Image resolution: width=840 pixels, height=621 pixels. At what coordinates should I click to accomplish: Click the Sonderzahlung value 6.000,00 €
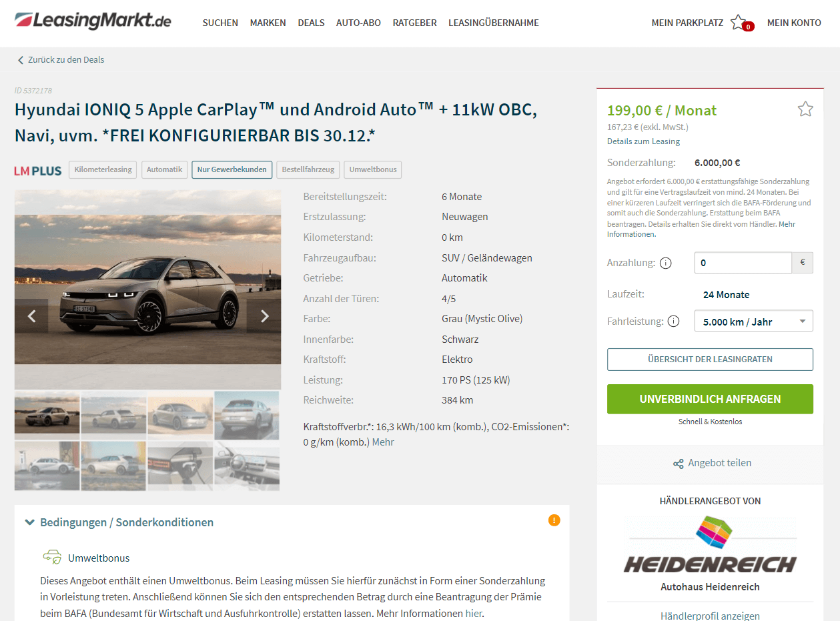[x=717, y=163]
